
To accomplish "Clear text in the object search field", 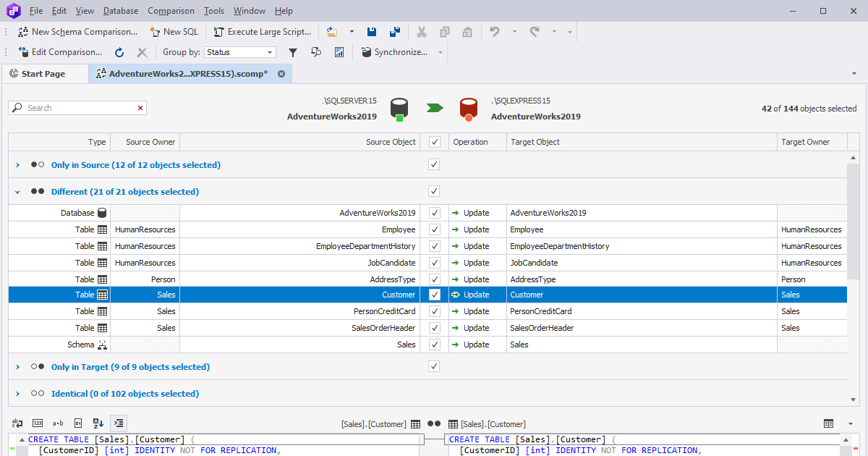I will tap(140, 107).
